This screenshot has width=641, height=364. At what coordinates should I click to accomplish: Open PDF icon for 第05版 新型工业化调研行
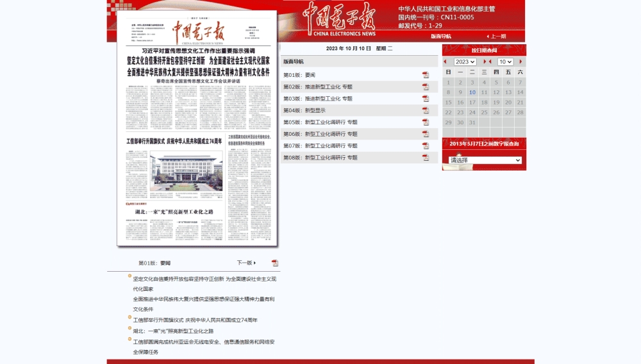click(426, 122)
